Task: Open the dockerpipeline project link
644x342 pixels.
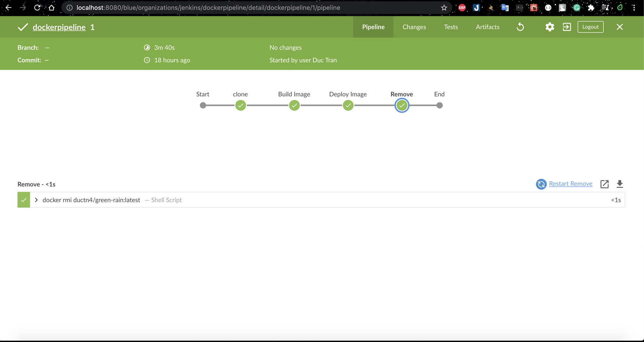Action: (59, 27)
